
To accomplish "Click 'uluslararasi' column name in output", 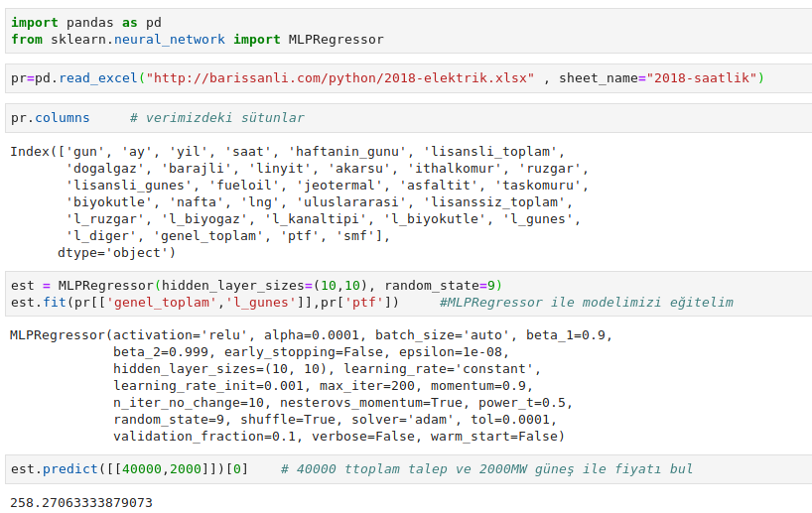I will tap(352, 202).
